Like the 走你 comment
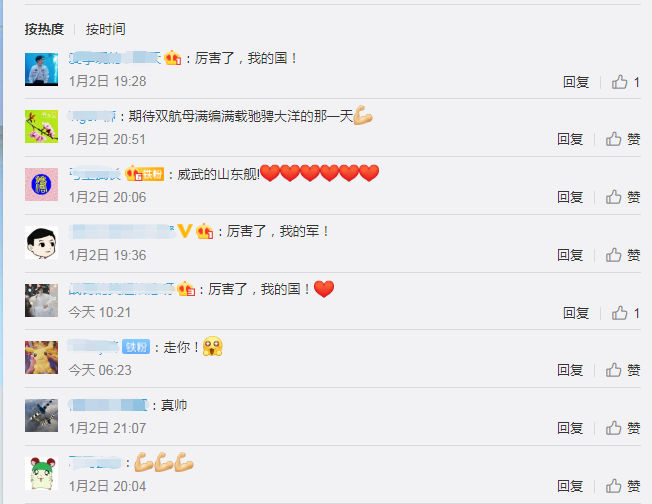 [622, 370]
